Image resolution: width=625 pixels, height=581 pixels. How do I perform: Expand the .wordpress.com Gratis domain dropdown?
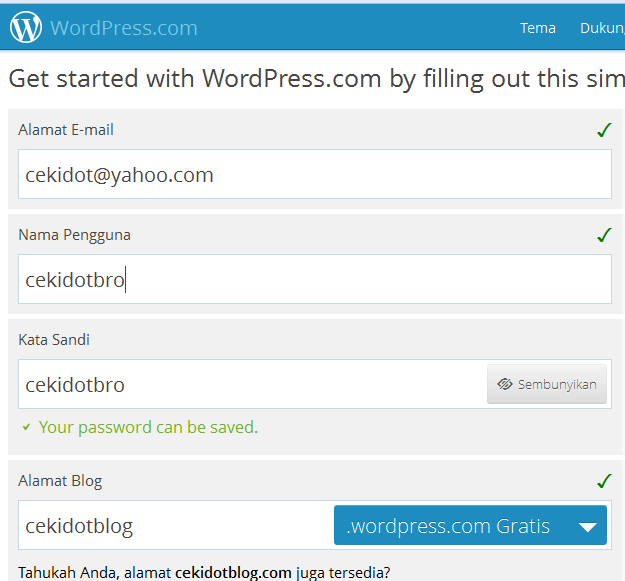tap(470, 525)
